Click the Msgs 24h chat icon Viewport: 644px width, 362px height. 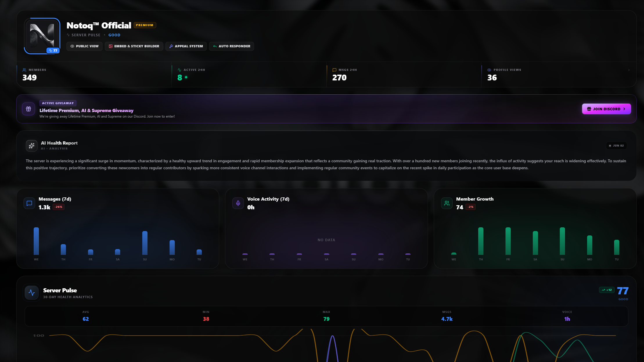[x=334, y=70]
